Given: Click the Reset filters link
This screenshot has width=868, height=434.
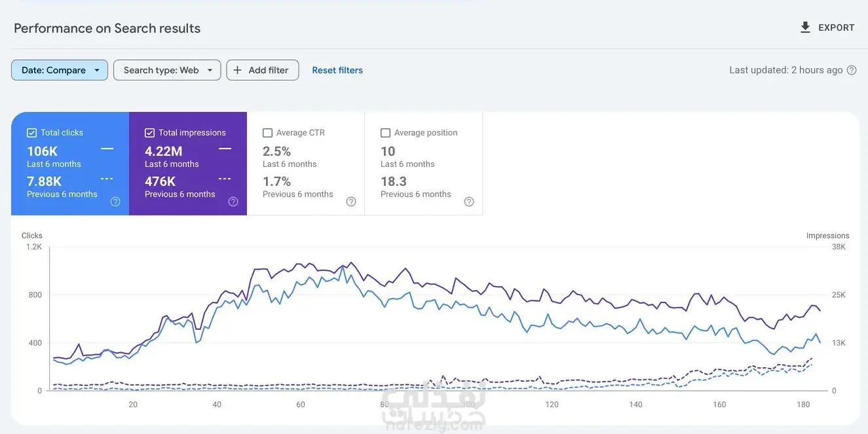Looking at the screenshot, I should click(x=337, y=70).
